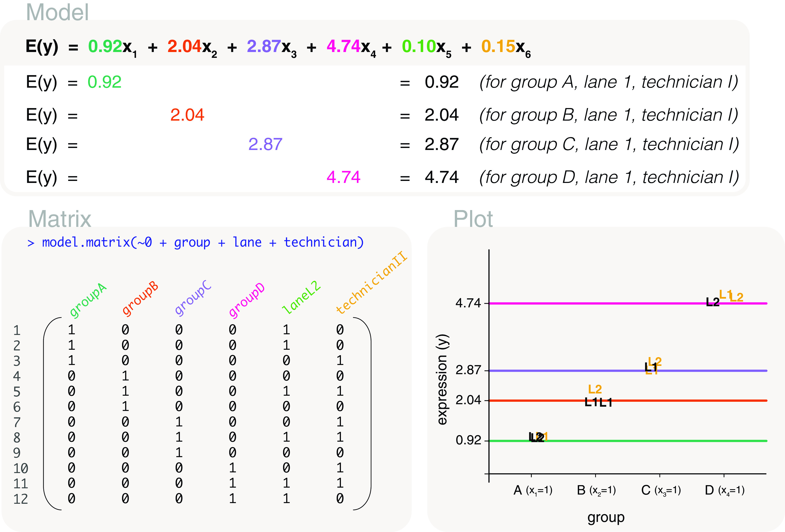Click the 4.74 y-axis tick label
785x532 pixels.
pos(468,303)
